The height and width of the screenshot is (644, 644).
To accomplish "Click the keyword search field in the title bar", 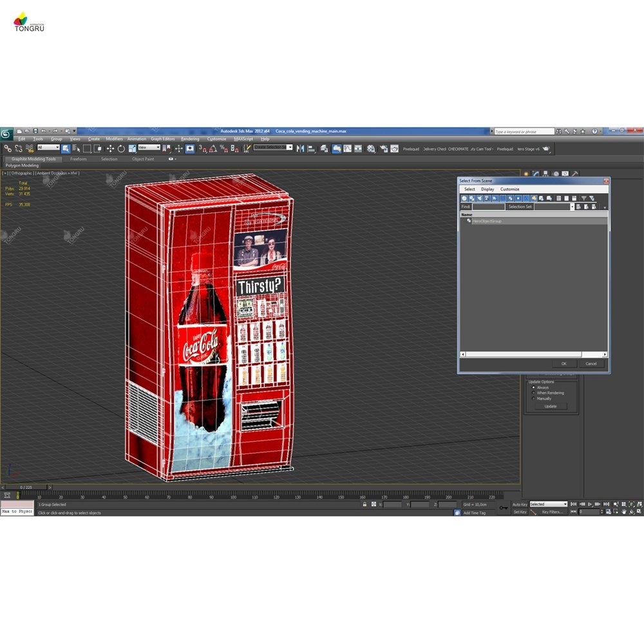I will (x=524, y=131).
